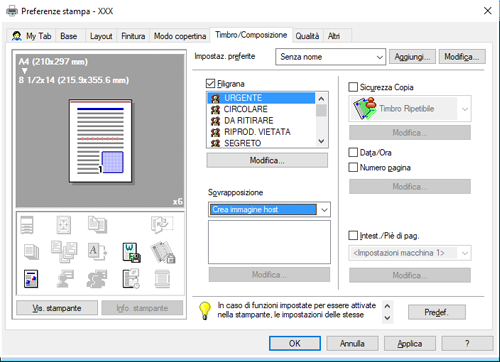Click the hint message scroll-up arrow
Screen dimensions: 500x362
pos(387,306)
